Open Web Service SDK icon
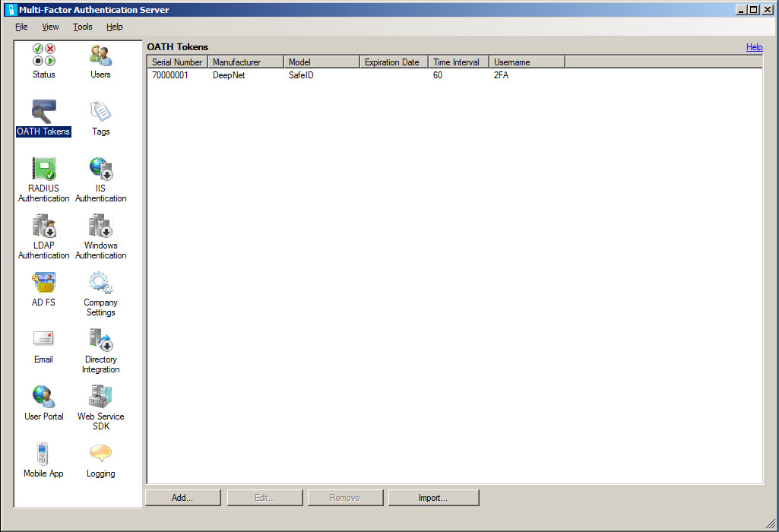The width and height of the screenshot is (779, 532). (x=101, y=397)
